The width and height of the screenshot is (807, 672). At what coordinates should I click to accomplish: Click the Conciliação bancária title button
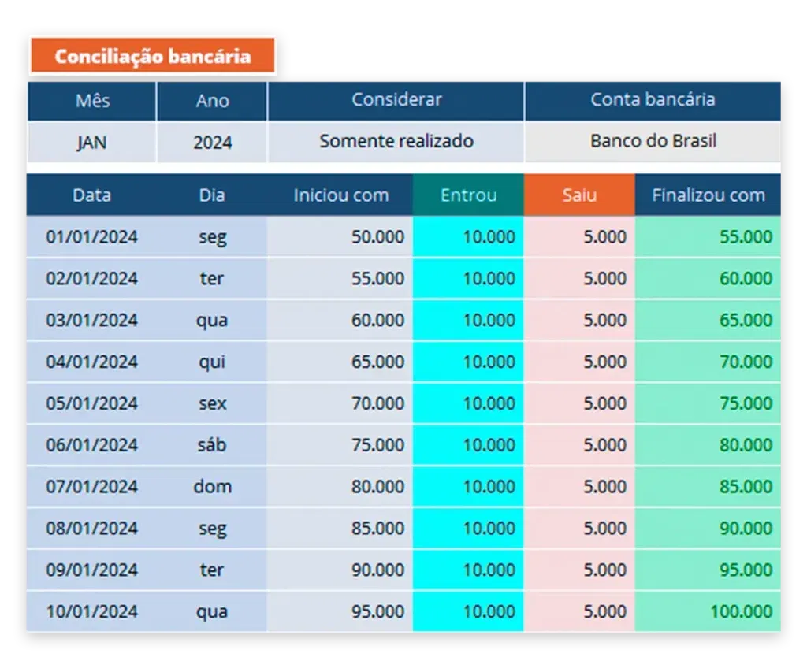click(x=152, y=56)
